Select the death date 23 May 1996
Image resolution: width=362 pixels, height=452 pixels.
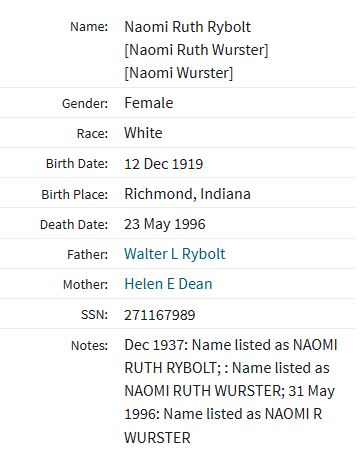tap(165, 224)
